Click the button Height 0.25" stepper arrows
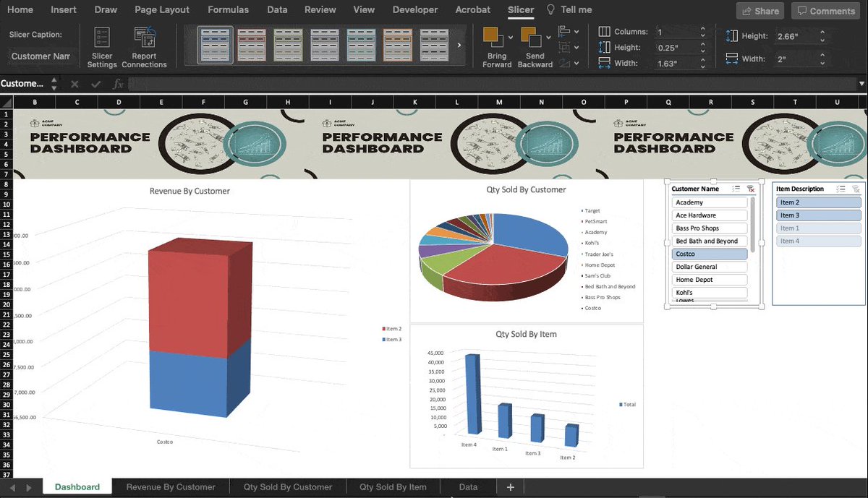 point(702,48)
